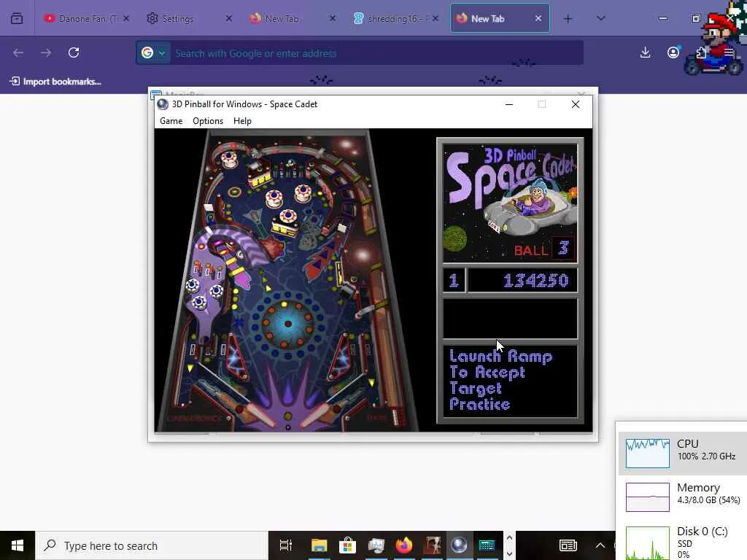Close the Settings tab
The height and width of the screenshot is (560, 747).
[x=228, y=18]
